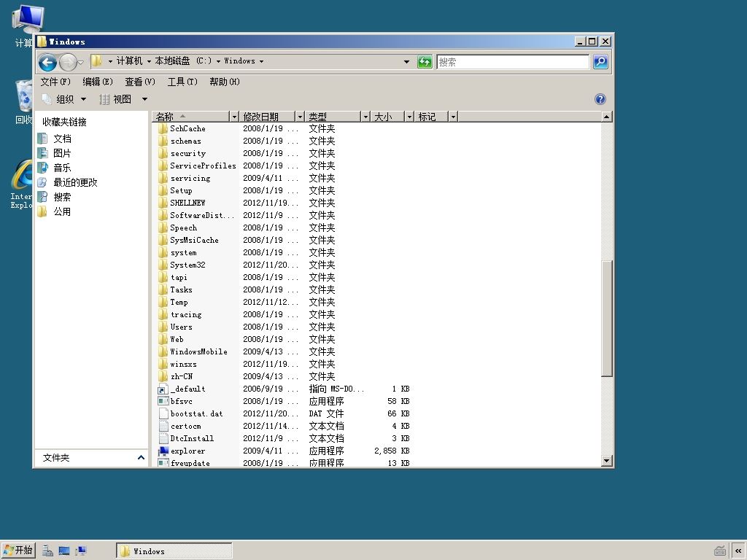Image resolution: width=747 pixels, height=560 pixels.
Task: Expand the 文件夹 folders pane chevron
Action: [x=141, y=458]
